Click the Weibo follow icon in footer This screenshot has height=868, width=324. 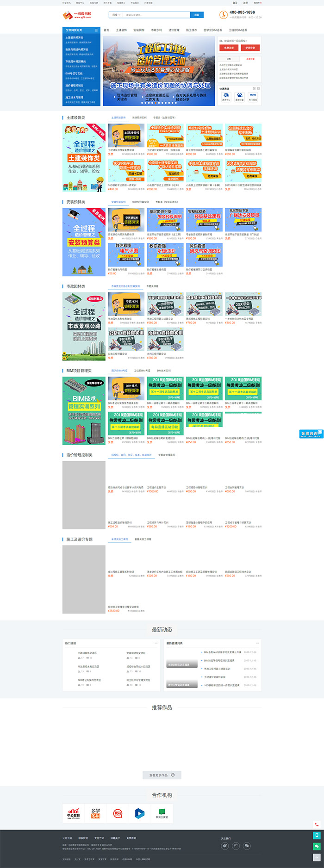coord(225,845)
